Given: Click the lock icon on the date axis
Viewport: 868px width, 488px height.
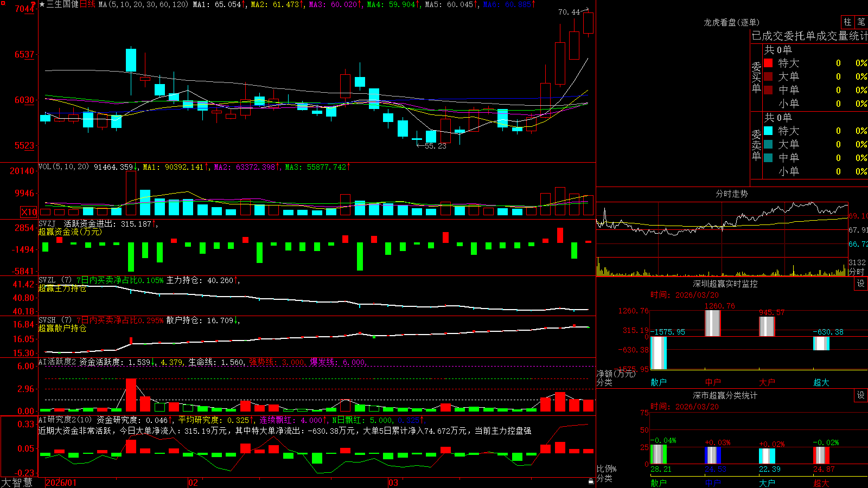Looking at the screenshot, I should click(591, 481).
